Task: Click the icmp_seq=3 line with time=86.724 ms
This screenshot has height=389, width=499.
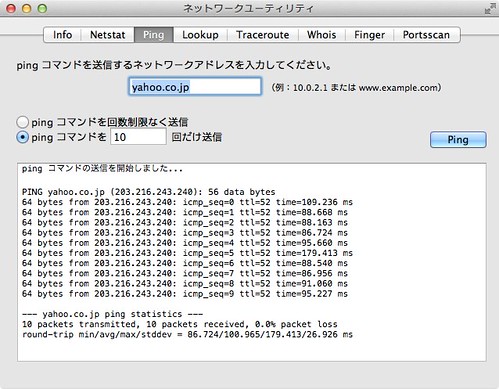Action: pos(185,233)
